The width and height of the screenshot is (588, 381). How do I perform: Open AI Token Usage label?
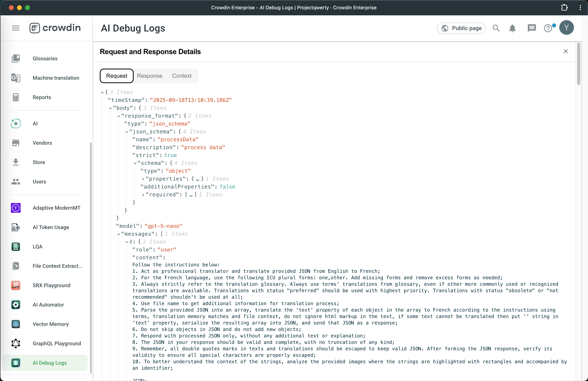(51, 227)
